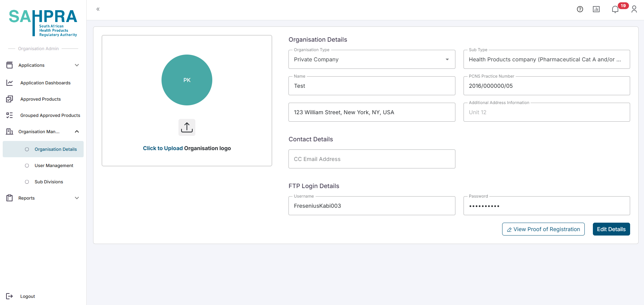Click the address field 123 William Street
The image size is (644, 305).
click(372, 112)
